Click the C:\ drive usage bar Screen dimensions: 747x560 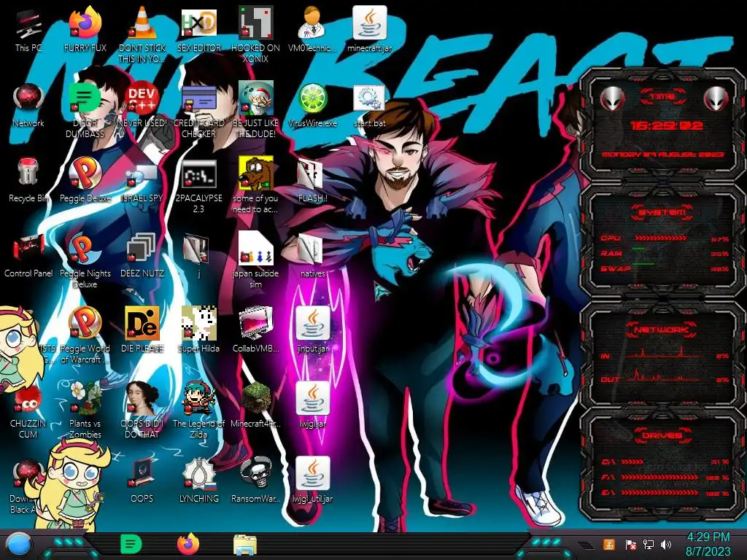click(632, 462)
